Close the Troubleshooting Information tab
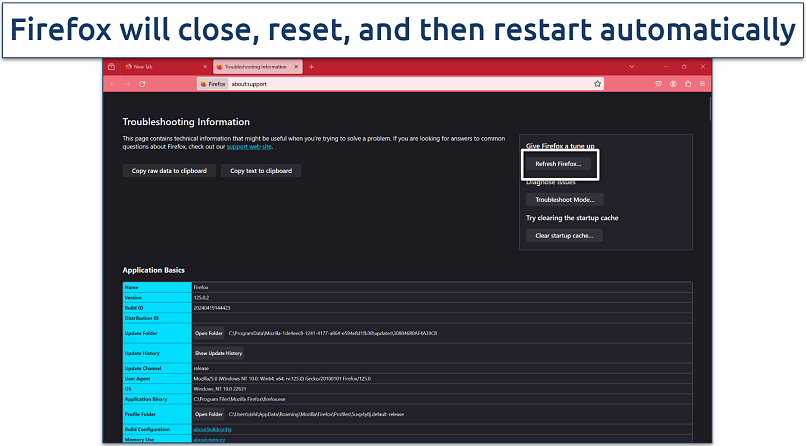806x446 pixels. pos(295,67)
